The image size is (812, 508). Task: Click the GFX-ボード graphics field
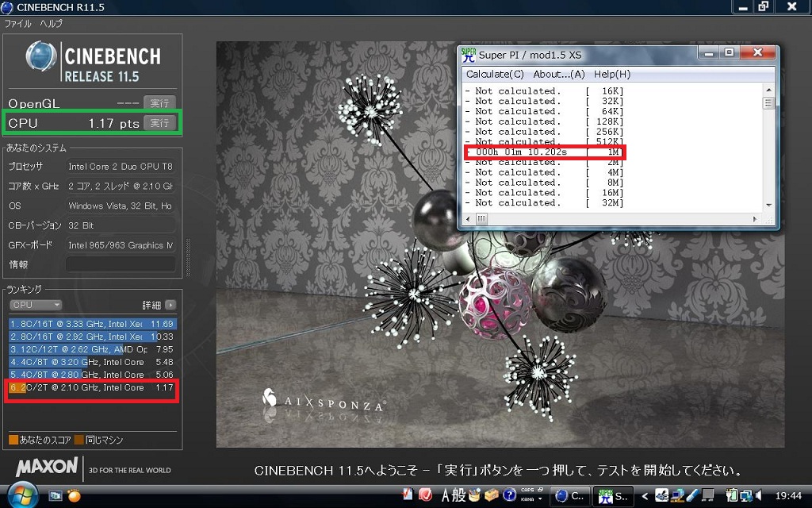pyautogui.click(x=121, y=245)
